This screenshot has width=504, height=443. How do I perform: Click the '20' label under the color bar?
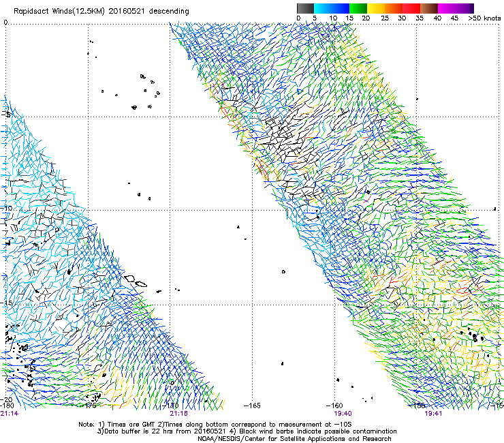(366, 18)
